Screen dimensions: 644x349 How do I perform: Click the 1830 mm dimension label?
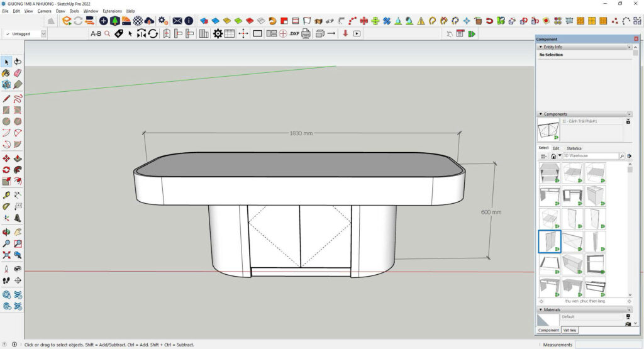[x=301, y=133]
